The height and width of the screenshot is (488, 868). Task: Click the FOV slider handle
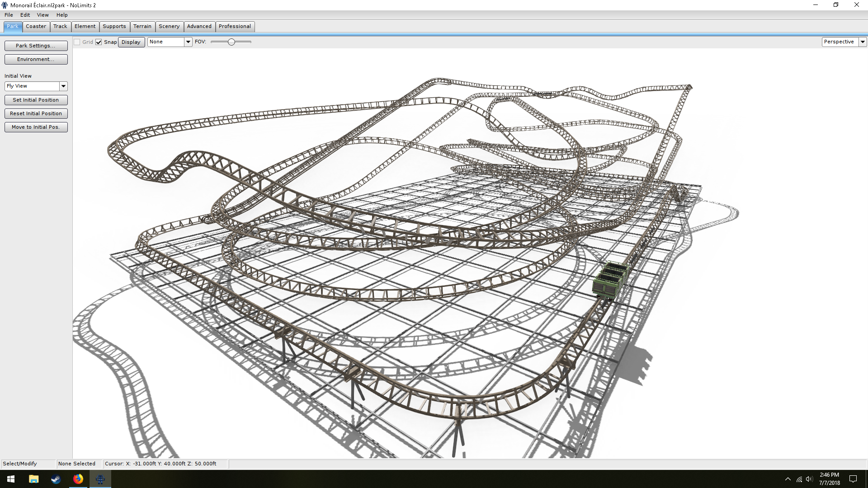click(x=231, y=42)
